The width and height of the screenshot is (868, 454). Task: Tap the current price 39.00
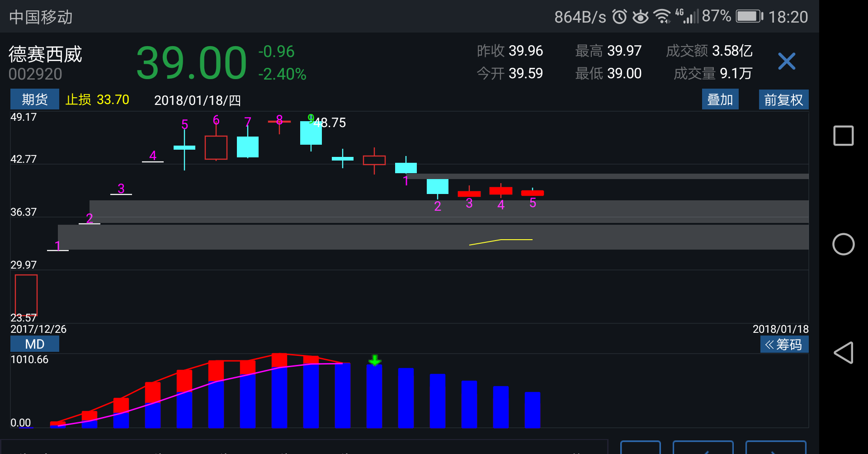(x=192, y=63)
